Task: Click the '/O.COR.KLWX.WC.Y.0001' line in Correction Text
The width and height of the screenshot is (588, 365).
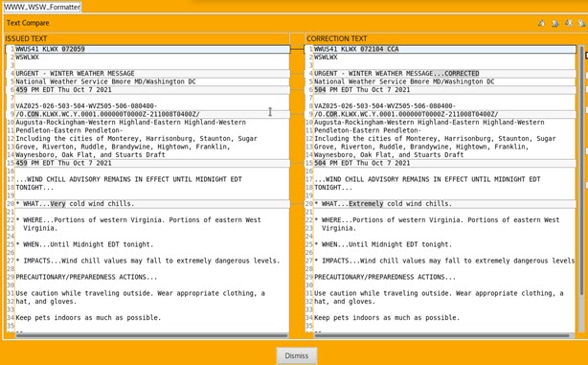Action: click(406, 114)
